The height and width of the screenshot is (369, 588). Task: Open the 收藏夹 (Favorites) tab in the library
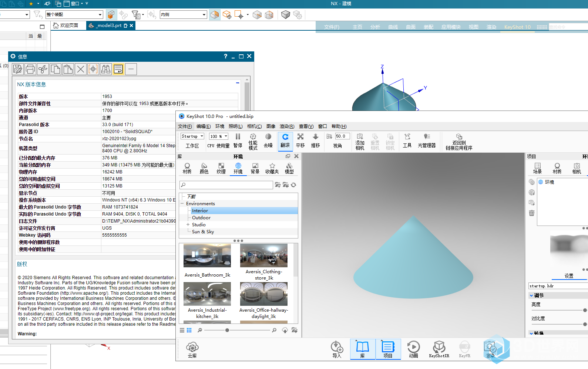[272, 169]
